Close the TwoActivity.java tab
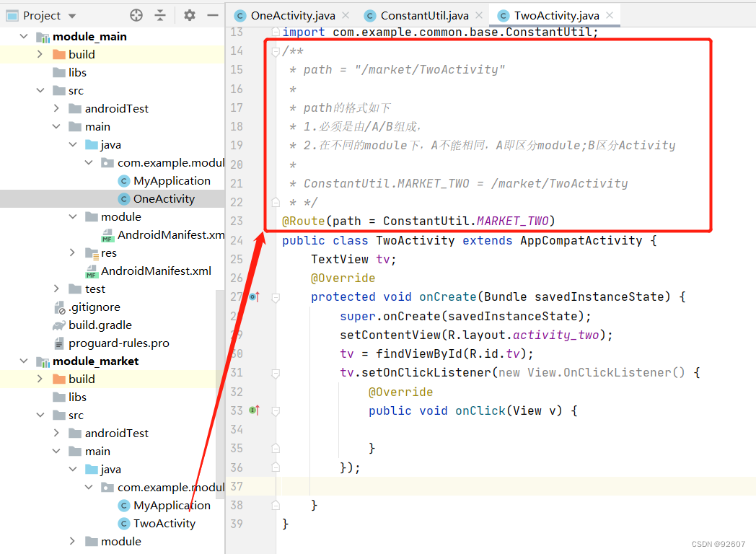This screenshot has height=554, width=756. pyautogui.click(x=610, y=15)
